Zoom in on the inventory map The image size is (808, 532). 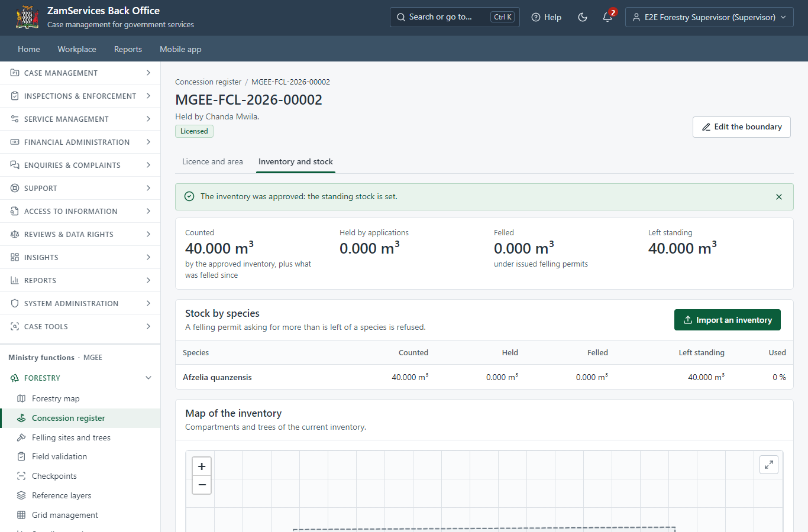tap(202, 466)
